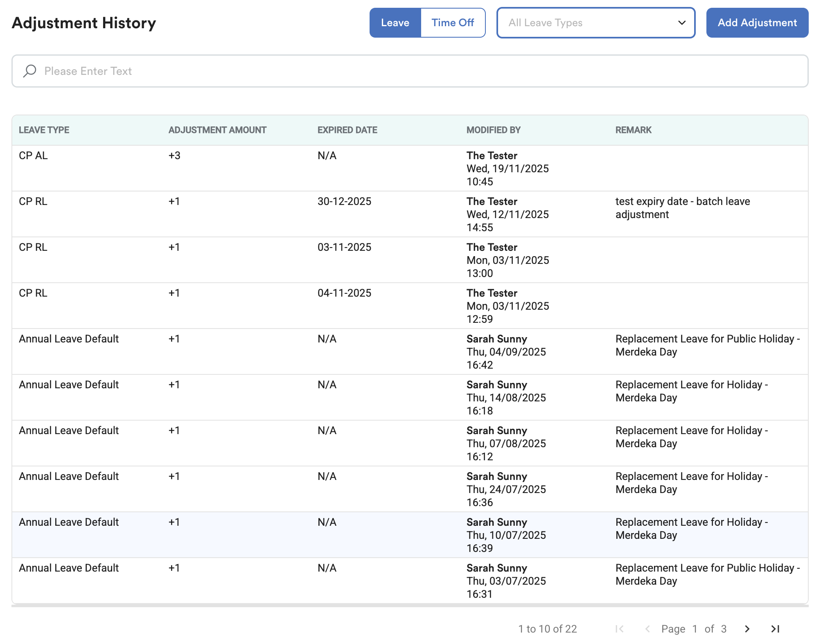The image size is (821, 644).
Task: Sort by Adjustment Amount column header
Action: (217, 130)
